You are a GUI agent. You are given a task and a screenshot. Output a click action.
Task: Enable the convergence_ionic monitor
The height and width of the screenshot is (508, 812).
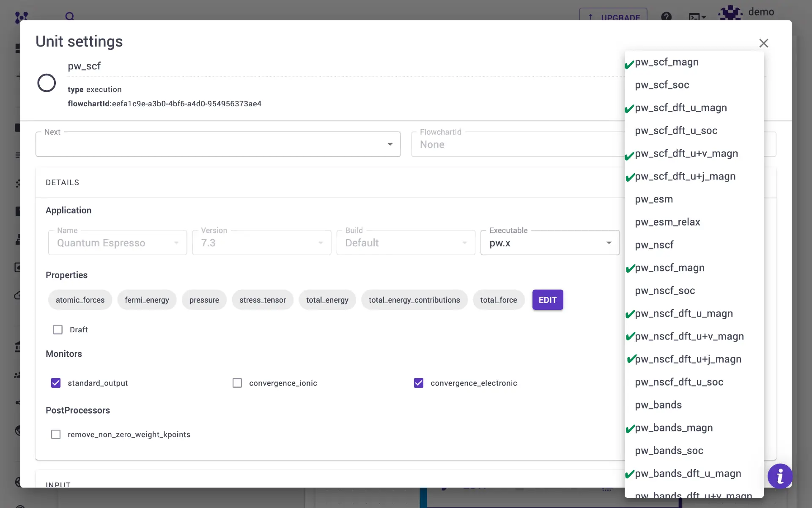coord(237,383)
